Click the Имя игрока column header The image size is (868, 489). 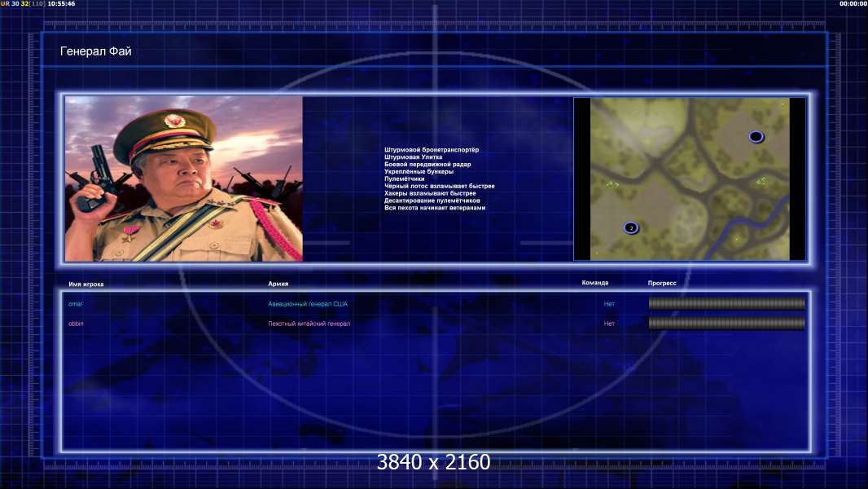click(85, 284)
